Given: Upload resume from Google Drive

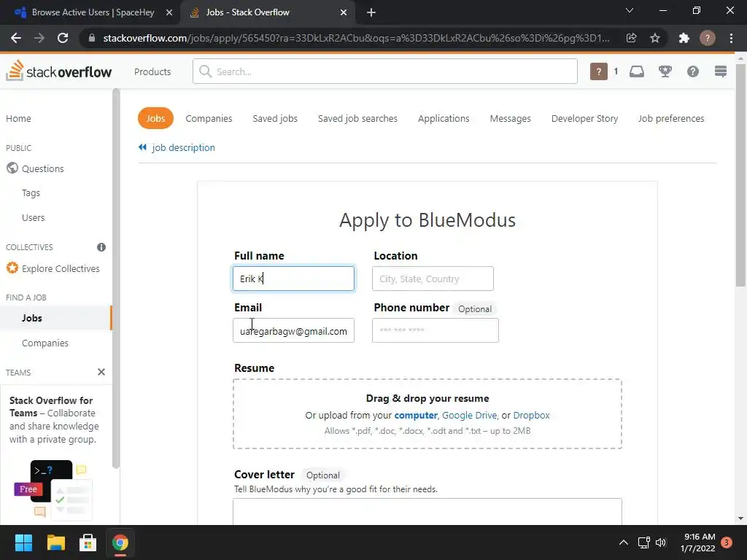Looking at the screenshot, I should tap(469, 415).
